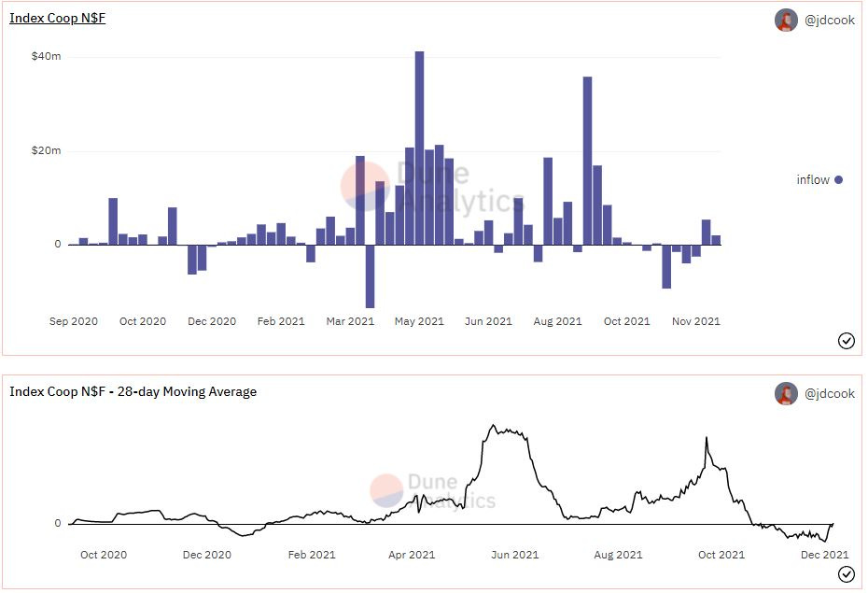The width and height of the screenshot is (868, 593).
Task: Open the Index Coop N$F chart title link
Action: click(58, 18)
